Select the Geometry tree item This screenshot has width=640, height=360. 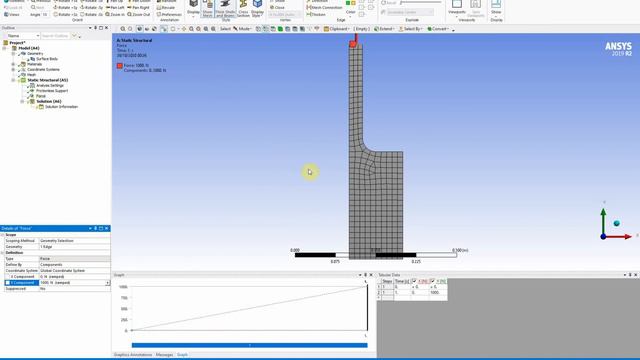(x=35, y=53)
